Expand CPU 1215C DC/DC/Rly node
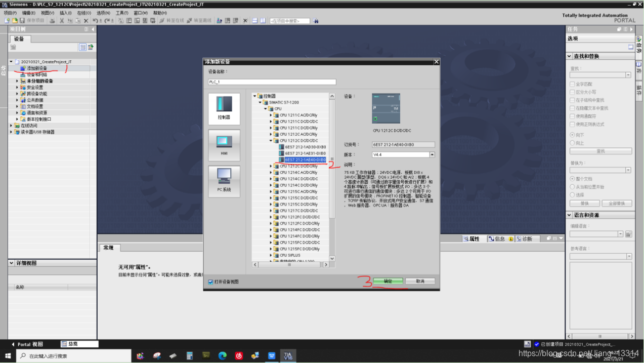Viewport: 644px width, 363px height. click(271, 204)
